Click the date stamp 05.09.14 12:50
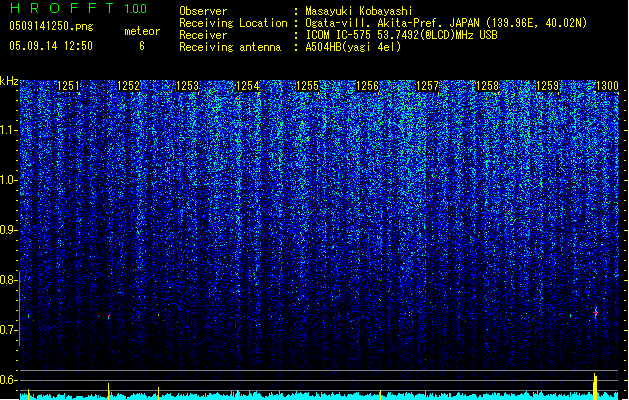The height and width of the screenshot is (400, 629). tap(51, 46)
